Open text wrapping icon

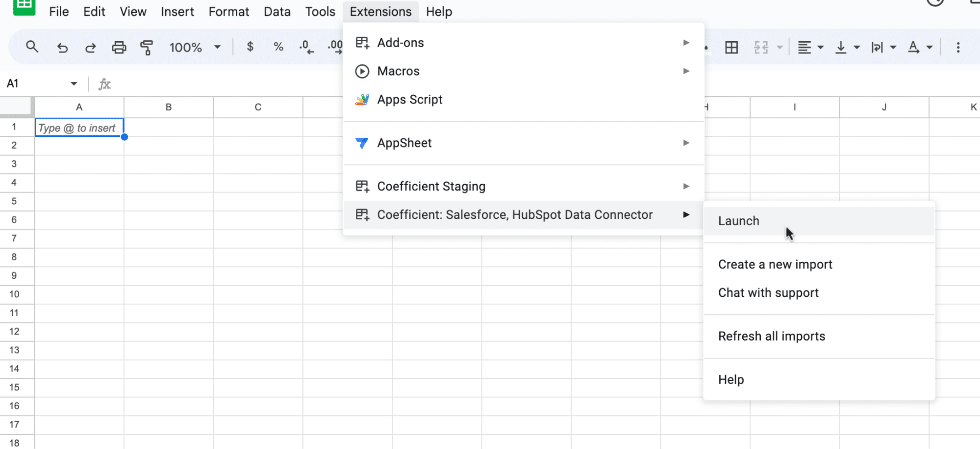click(x=877, y=48)
